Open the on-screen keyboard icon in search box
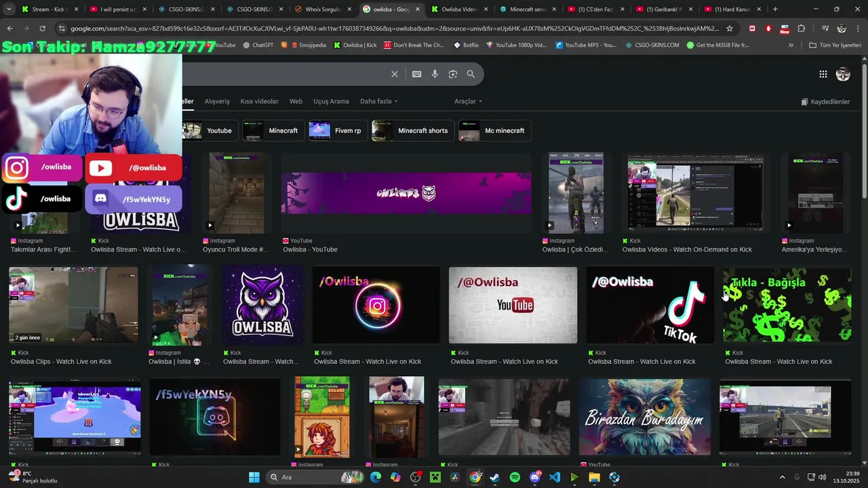This screenshot has height=488, width=868. click(x=416, y=74)
